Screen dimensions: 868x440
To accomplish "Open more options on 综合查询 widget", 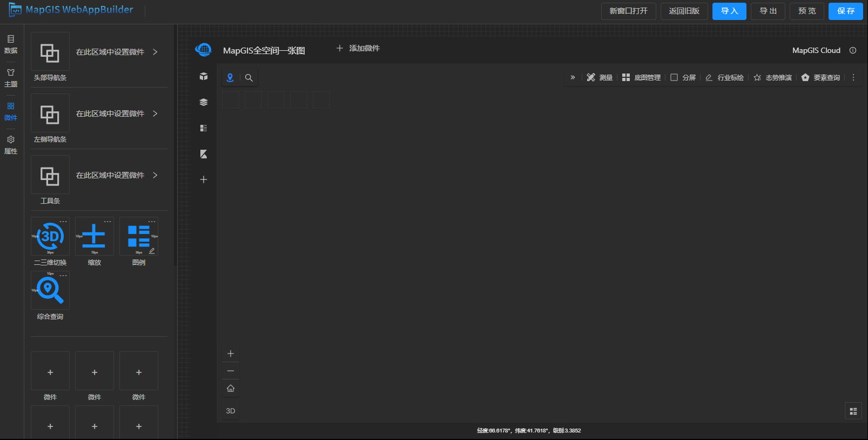I will [x=63, y=276].
